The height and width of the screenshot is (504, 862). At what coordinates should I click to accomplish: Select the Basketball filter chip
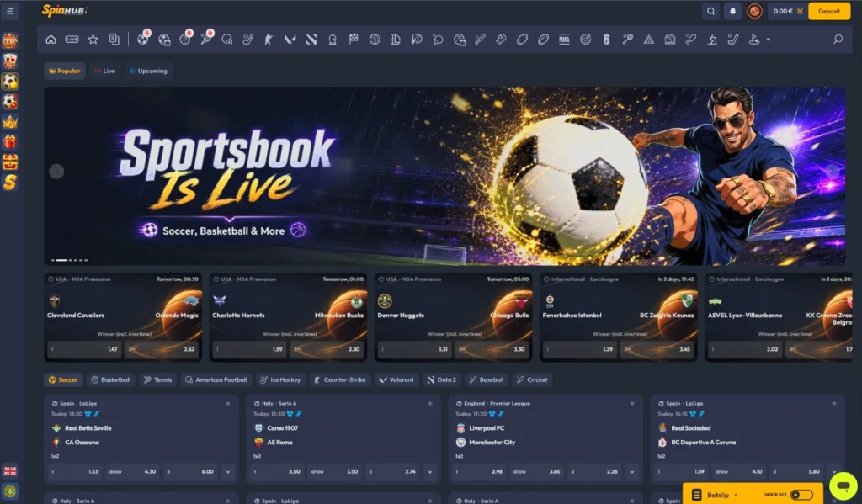pyautogui.click(x=111, y=379)
